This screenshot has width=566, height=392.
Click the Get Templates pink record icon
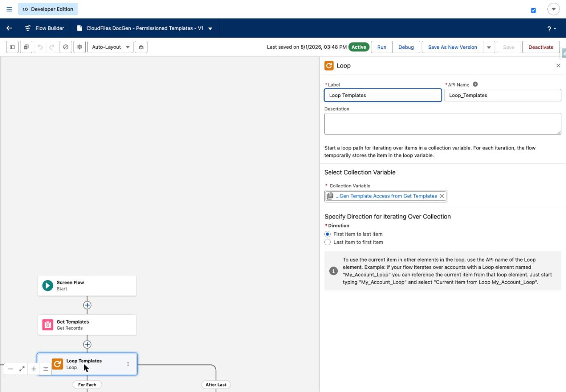pos(48,325)
